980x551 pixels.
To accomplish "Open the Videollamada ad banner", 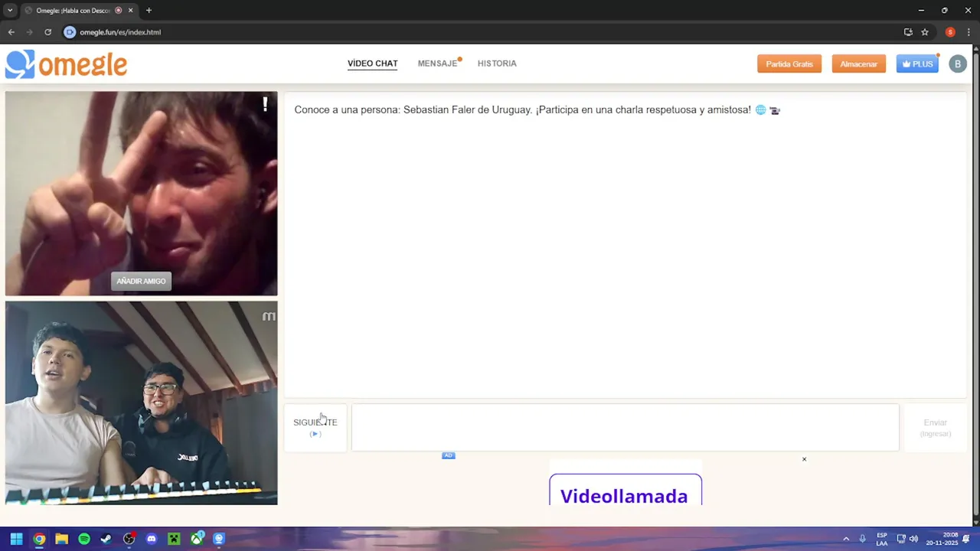I will tap(625, 490).
